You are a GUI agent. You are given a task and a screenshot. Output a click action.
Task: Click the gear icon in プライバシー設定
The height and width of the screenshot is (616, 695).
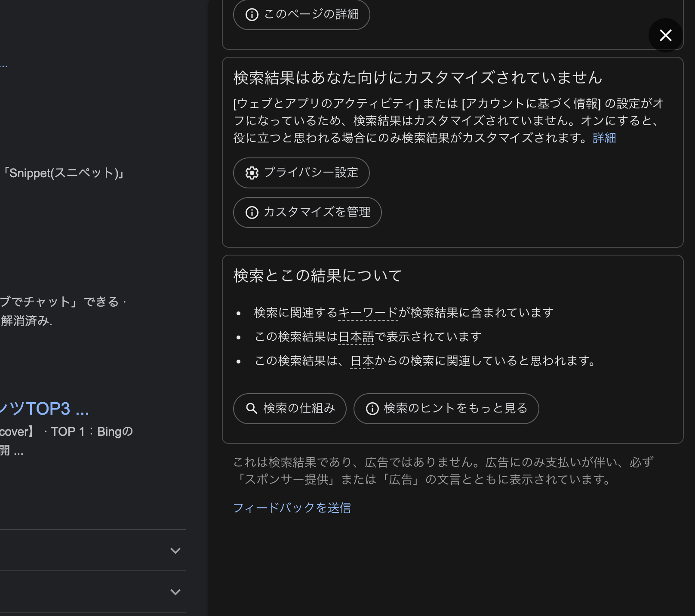tap(252, 173)
